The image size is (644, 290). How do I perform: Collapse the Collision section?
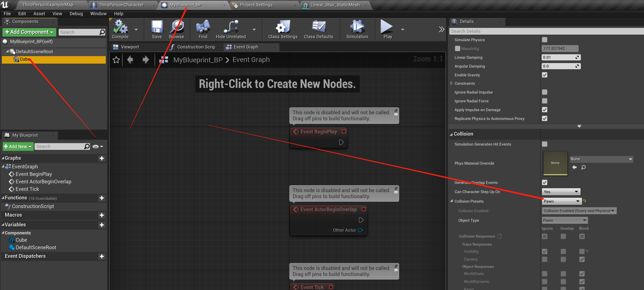[x=451, y=134]
